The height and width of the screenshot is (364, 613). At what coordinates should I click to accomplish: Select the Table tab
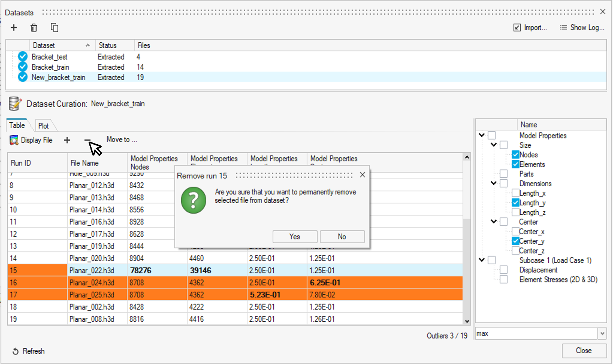17,125
